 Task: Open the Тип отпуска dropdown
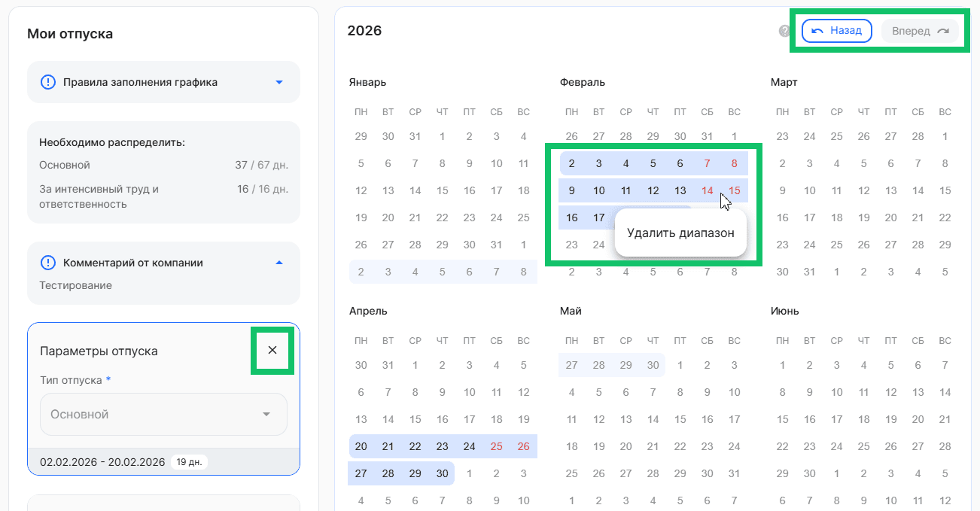163,414
